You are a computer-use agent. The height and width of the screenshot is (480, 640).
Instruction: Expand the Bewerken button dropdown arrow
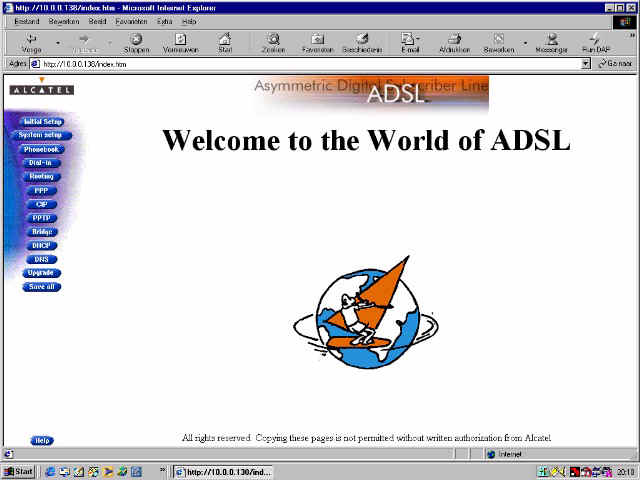(x=525, y=43)
